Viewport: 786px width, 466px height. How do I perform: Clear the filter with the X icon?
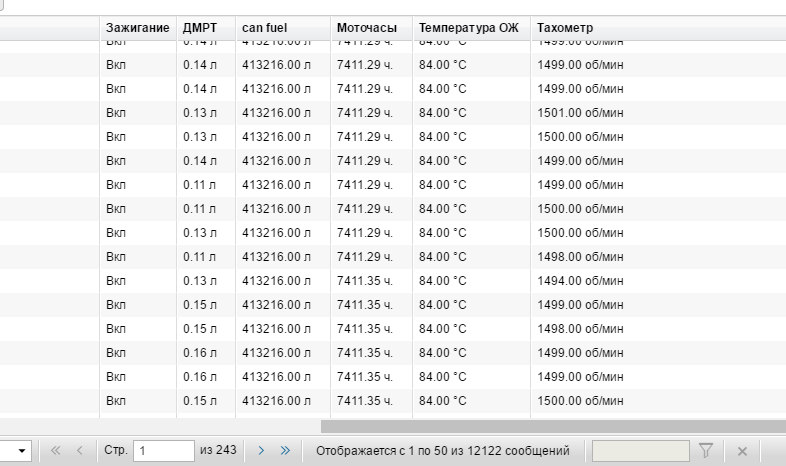click(x=742, y=451)
